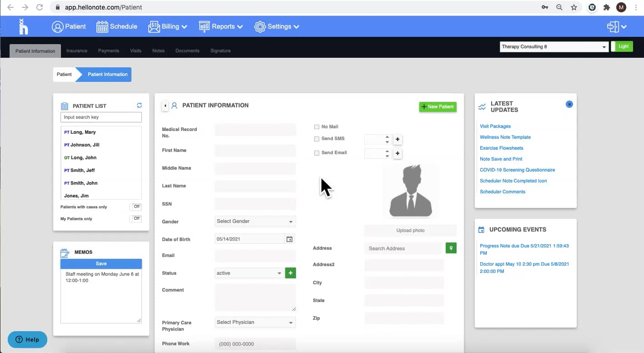The image size is (644, 353).
Task: Check the Send Email checkbox
Action: (x=317, y=153)
